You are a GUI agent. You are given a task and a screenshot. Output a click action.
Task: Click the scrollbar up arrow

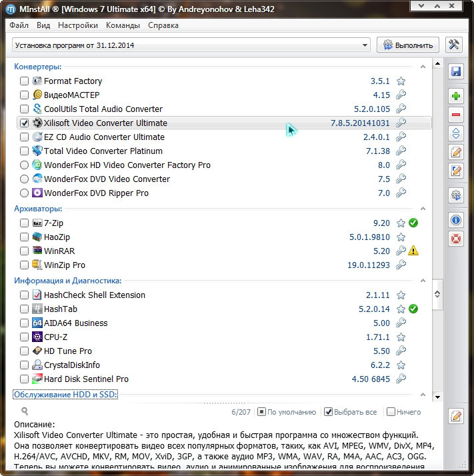437,64
